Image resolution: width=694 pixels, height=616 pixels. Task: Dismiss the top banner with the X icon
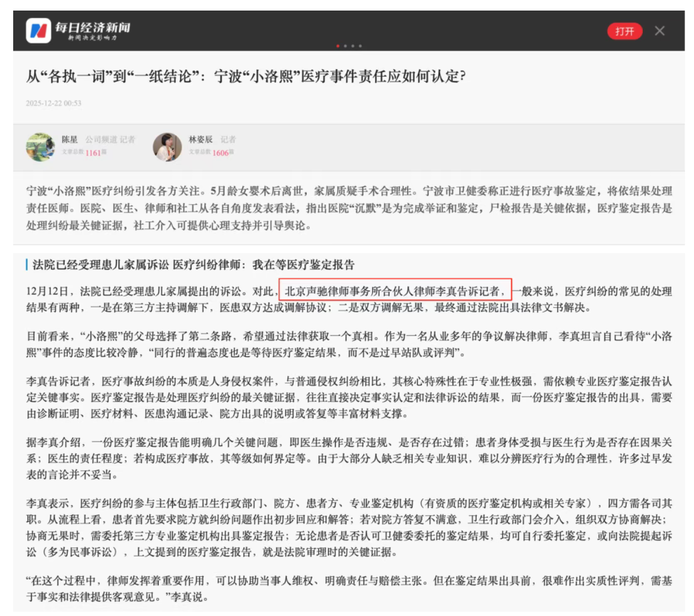(x=659, y=31)
